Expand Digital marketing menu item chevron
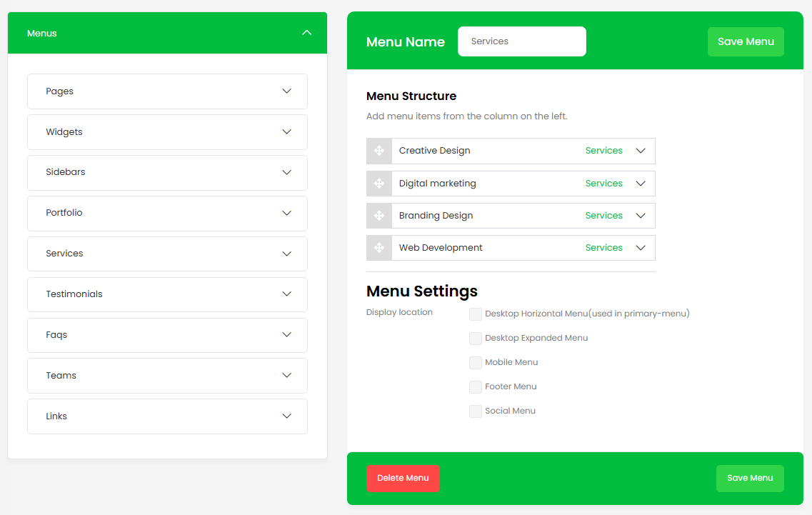Image resolution: width=812 pixels, height=515 pixels. tap(641, 184)
